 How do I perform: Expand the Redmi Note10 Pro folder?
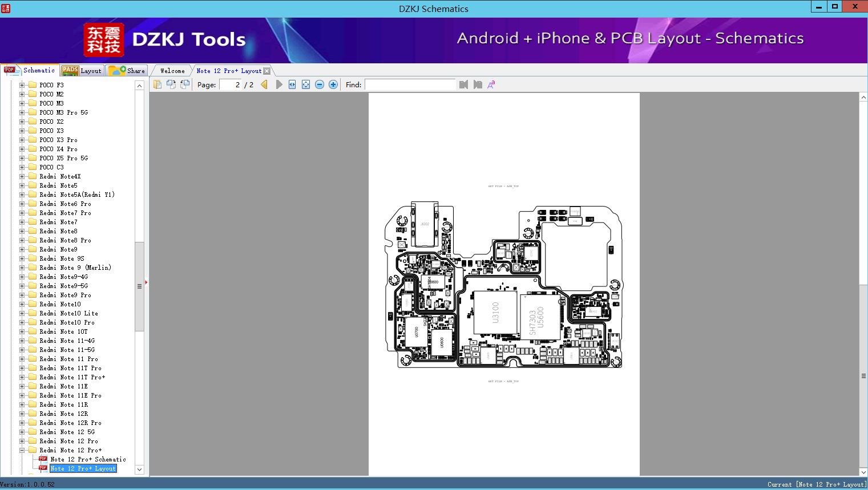[x=22, y=322]
